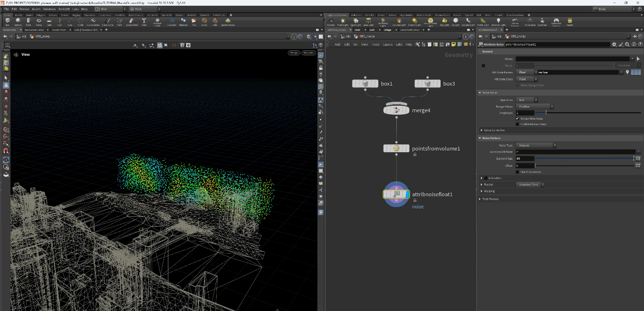Open the network editor Add menu
The height and width of the screenshot is (311, 644).
tap(337, 44)
